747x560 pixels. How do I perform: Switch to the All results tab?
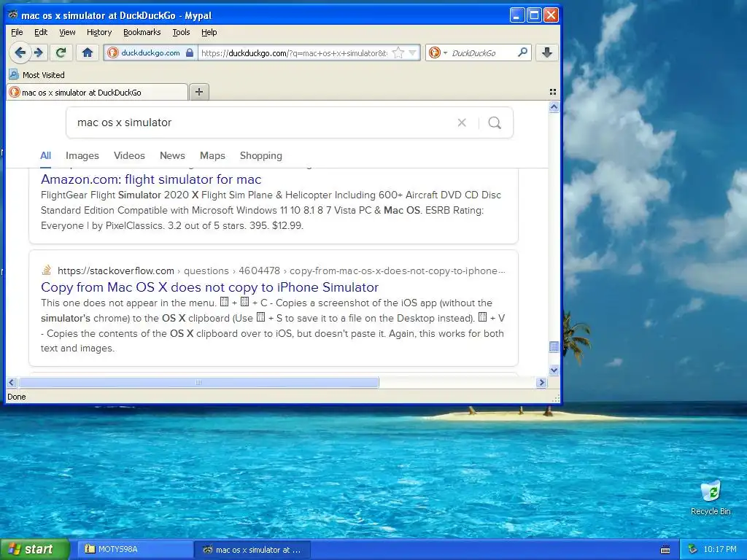tap(46, 156)
